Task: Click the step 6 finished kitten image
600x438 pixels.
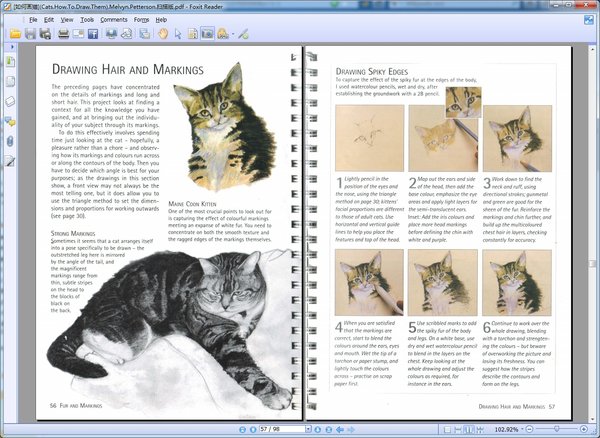Action: [x=517, y=282]
